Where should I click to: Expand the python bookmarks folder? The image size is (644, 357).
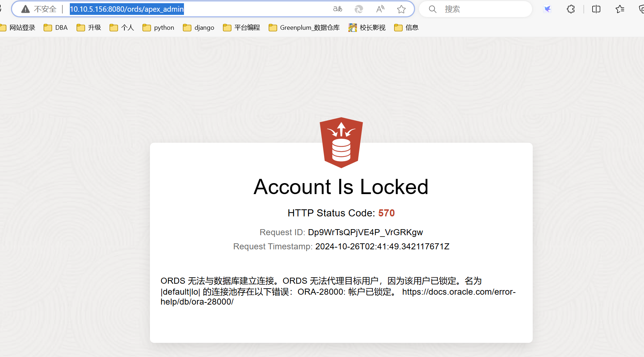click(x=158, y=28)
